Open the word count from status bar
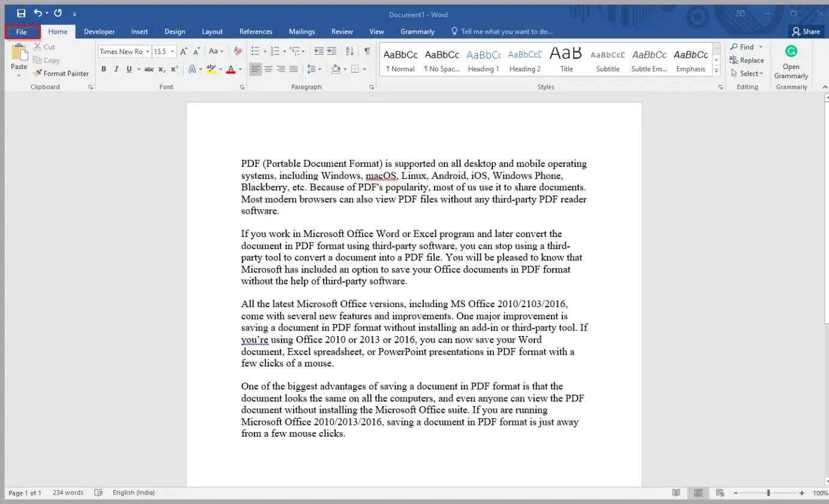The width and height of the screenshot is (829, 504). click(x=68, y=493)
